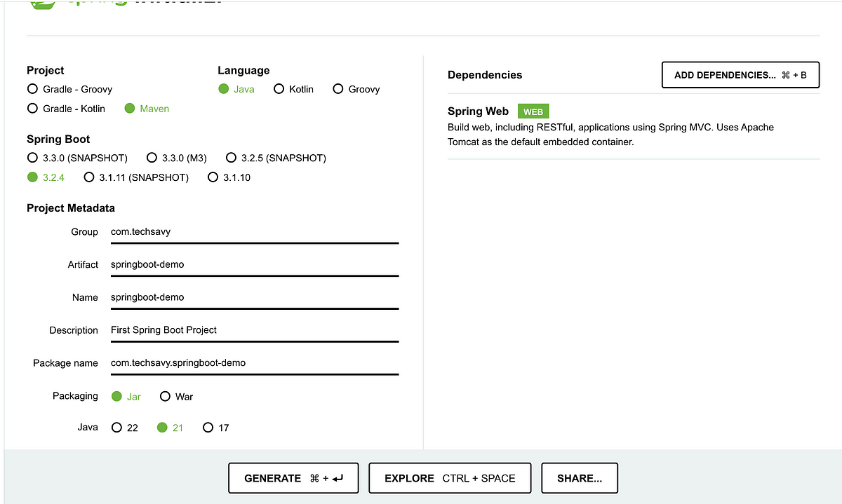Edit the Name input field
The width and height of the screenshot is (842, 504).
tap(255, 298)
